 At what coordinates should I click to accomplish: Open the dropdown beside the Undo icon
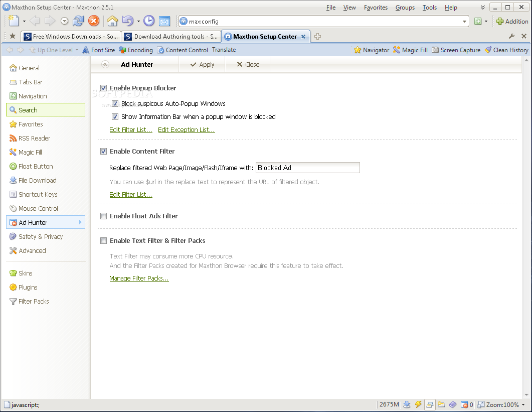(138, 22)
